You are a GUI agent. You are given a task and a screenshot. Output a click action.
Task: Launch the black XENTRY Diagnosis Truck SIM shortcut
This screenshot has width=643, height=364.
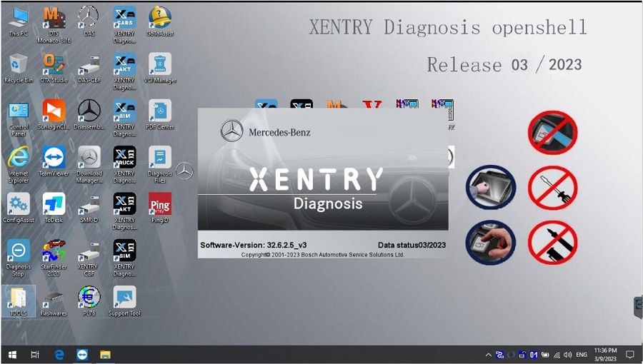click(x=124, y=258)
